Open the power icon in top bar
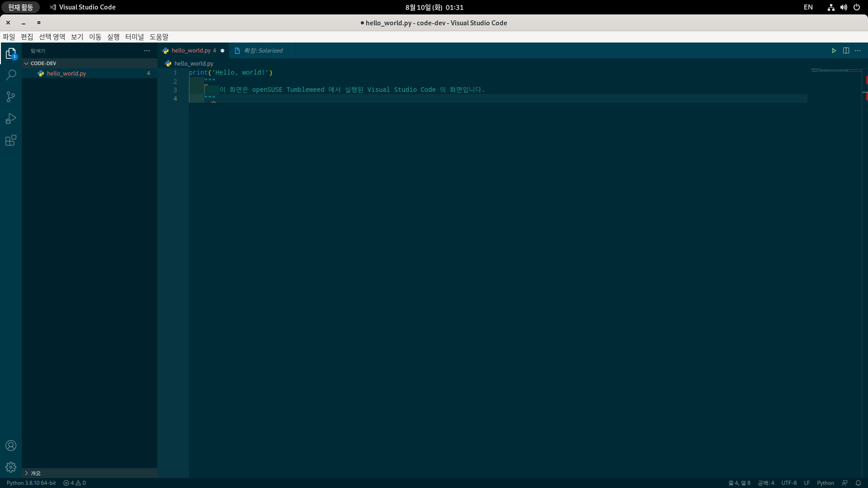Image resolution: width=868 pixels, height=488 pixels. coord(857,7)
